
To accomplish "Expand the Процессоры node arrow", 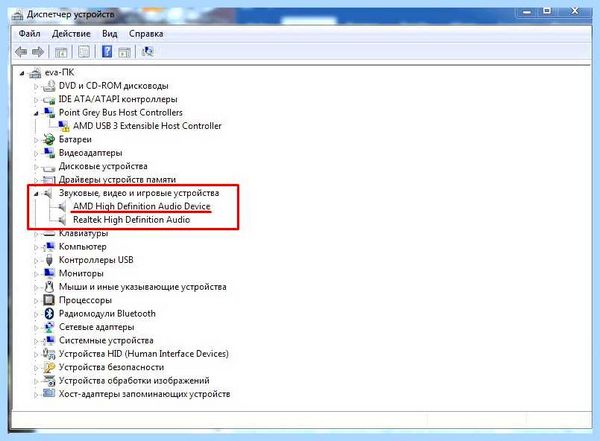I will [x=36, y=301].
